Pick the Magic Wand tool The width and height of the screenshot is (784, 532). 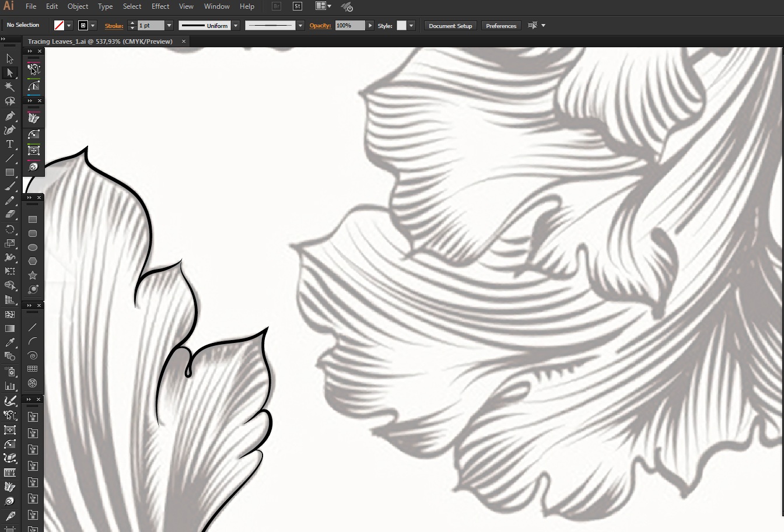(x=10, y=87)
